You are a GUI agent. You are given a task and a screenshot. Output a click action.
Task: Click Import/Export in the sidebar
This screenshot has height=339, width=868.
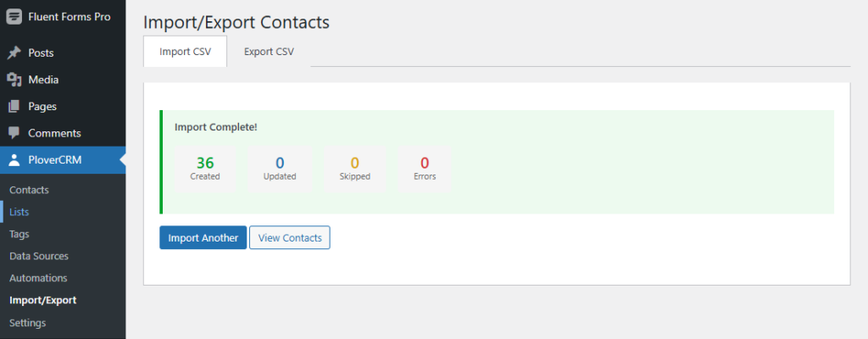42,300
